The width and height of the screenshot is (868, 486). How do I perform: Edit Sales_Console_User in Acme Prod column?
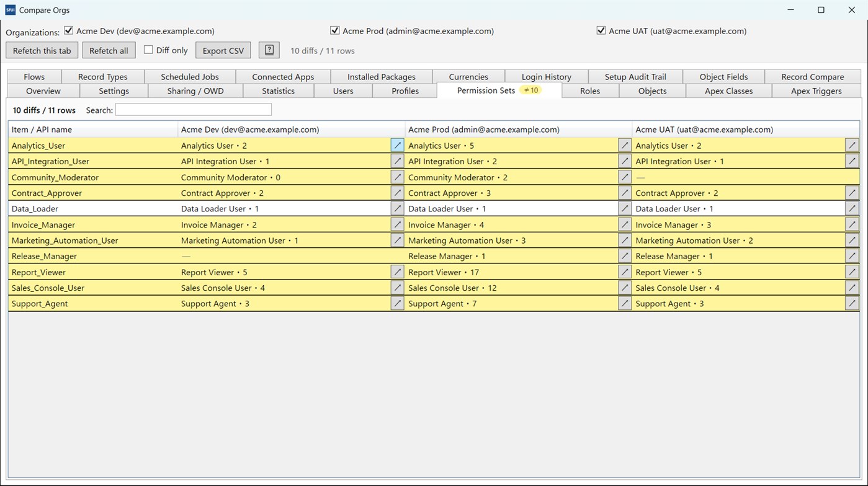click(625, 288)
